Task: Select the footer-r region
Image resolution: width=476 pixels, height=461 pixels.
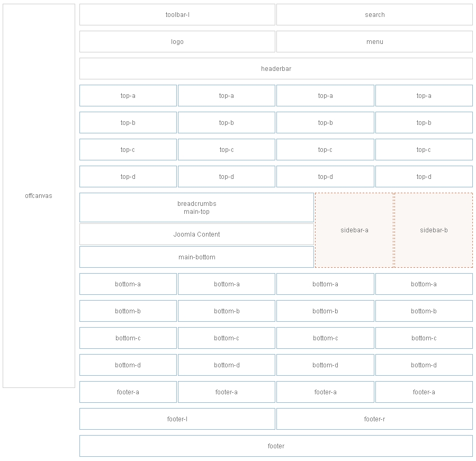Action: pos(374,418)
